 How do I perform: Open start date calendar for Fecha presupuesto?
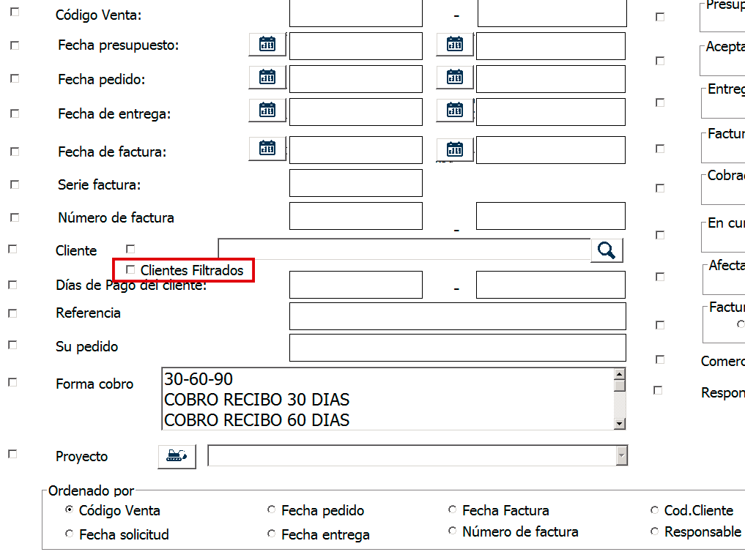click(x=267, y=45)
